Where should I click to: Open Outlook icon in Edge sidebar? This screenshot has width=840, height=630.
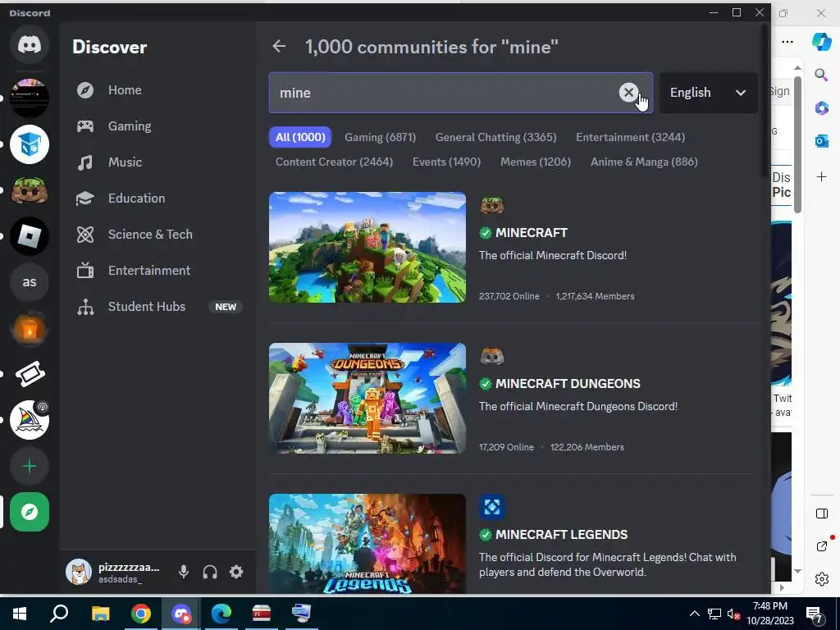(x=821, y=141)
